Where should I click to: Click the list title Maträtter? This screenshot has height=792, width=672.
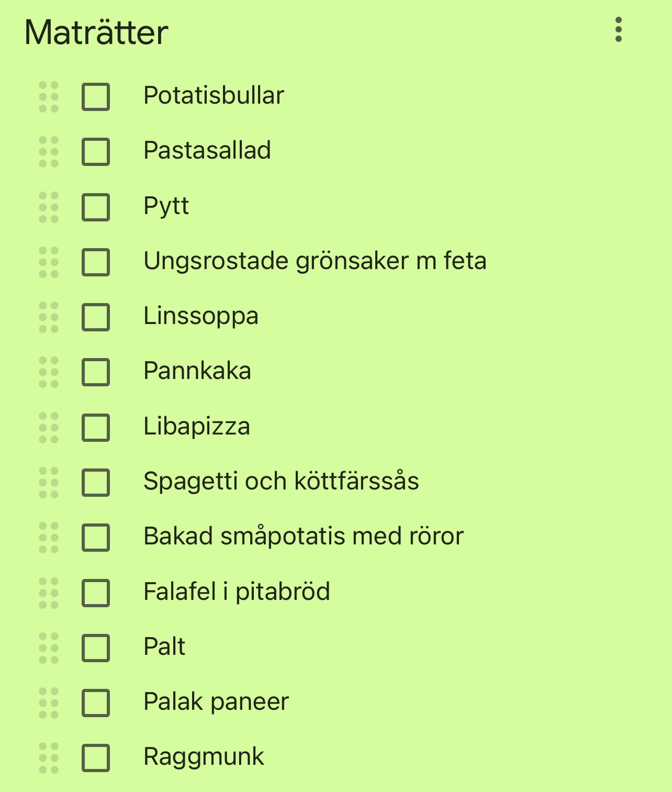pyautogui.click(x=97, y=33)
